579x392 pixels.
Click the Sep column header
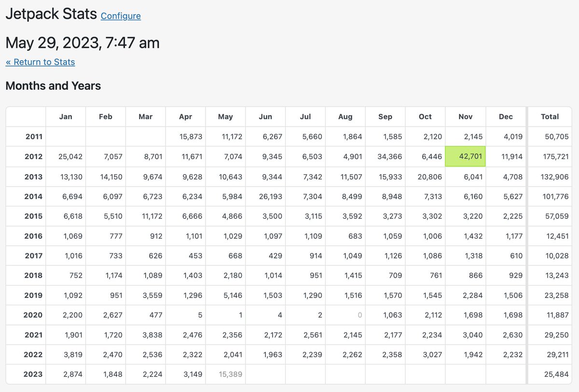tap(386, 117)
